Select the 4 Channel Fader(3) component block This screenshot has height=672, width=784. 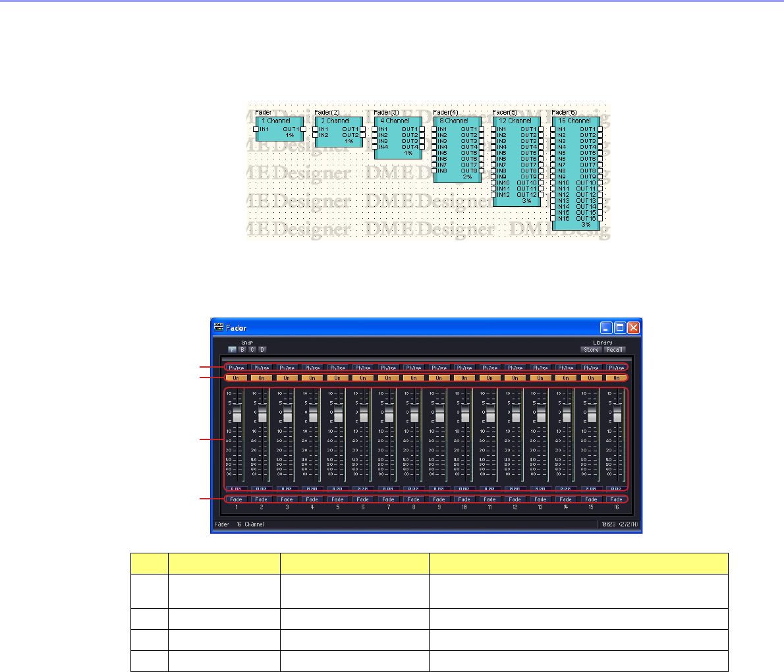coord(398,138)
